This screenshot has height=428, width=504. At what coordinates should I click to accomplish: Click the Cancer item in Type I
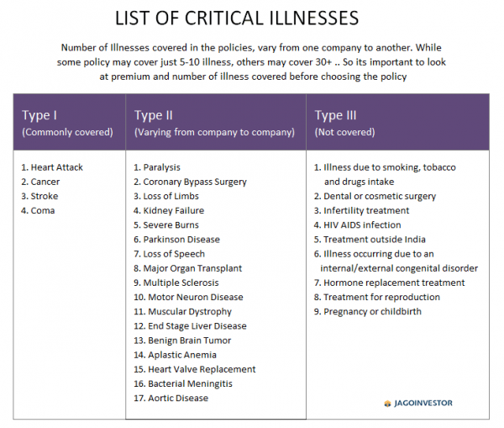coord(40,182)
